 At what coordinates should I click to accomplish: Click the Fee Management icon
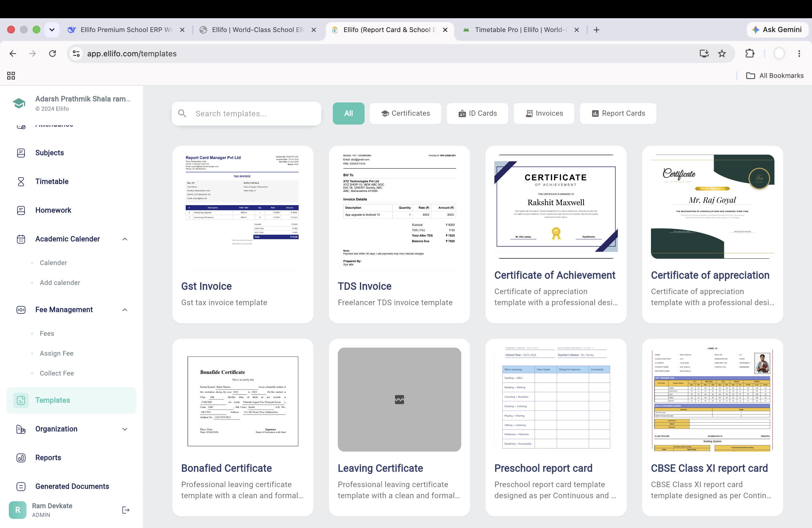21,310
